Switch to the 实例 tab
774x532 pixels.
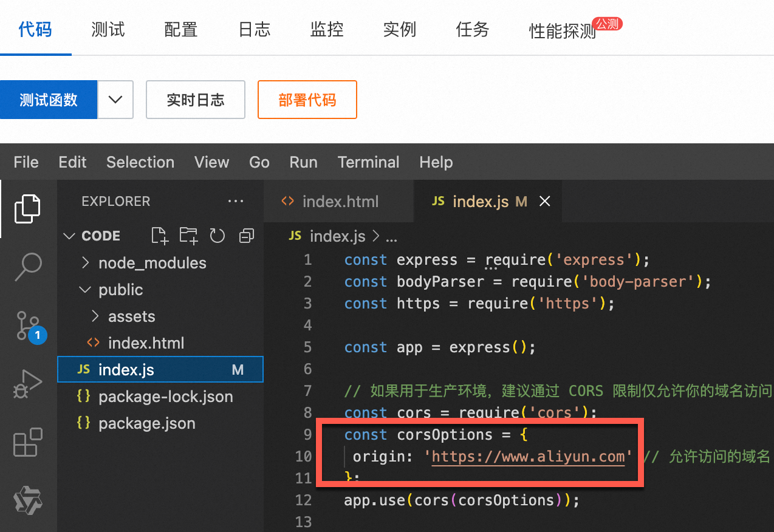[x=400, y=29]
